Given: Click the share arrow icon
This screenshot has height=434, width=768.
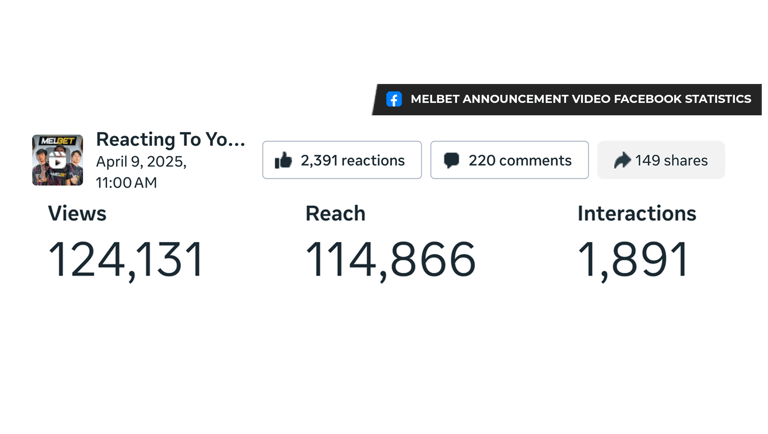Looking at the screenshot, I should pos(621,160).
